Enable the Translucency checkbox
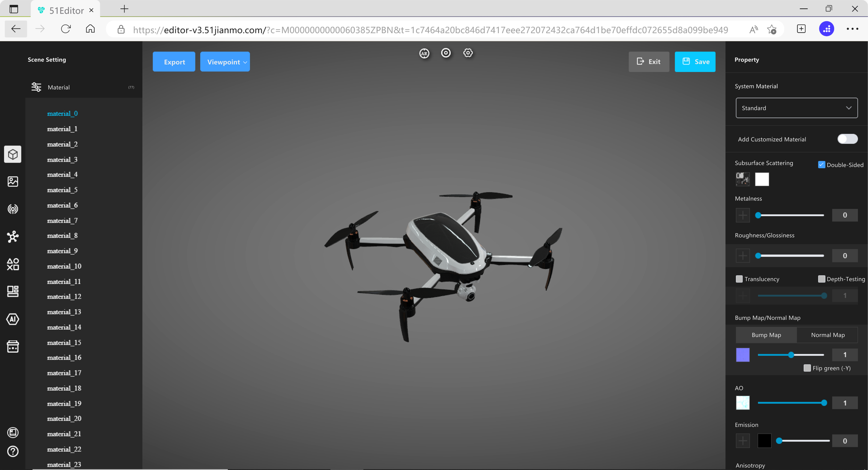 pos(739,279)
